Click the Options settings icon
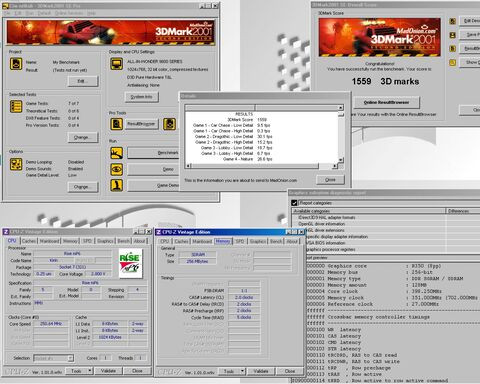Image resolution: width=480 pixels, height=384 pixels. point(16,164)
